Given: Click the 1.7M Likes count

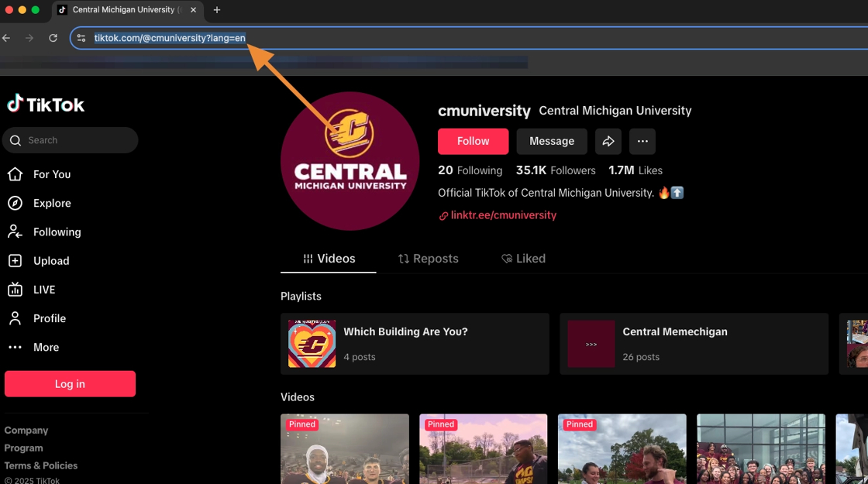Looking at the screenshot, I should click(635, 170).
